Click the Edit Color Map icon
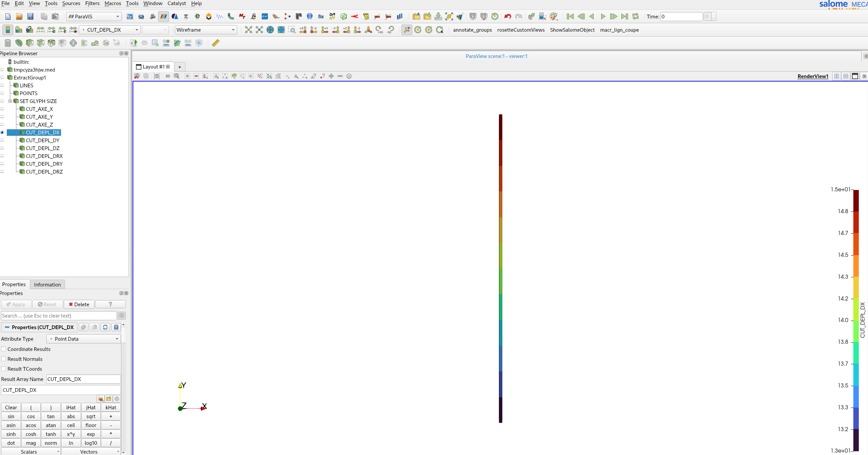 point(19,30)
